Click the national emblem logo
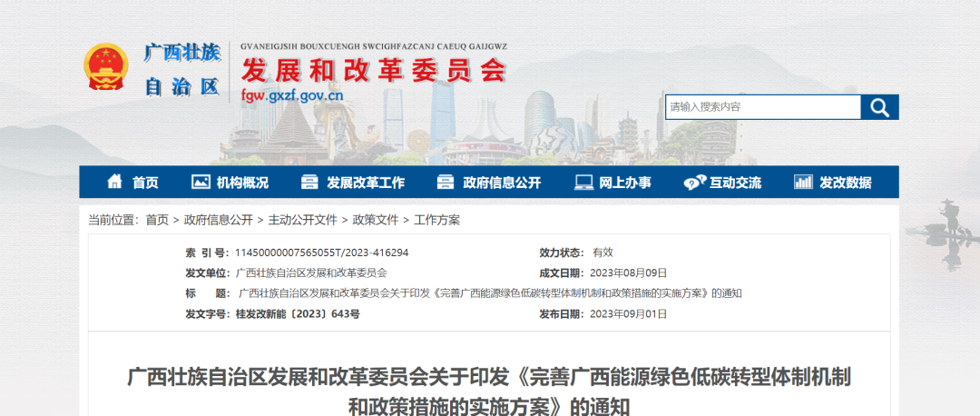This screenshot has width=980, height=416. (106, 66)
